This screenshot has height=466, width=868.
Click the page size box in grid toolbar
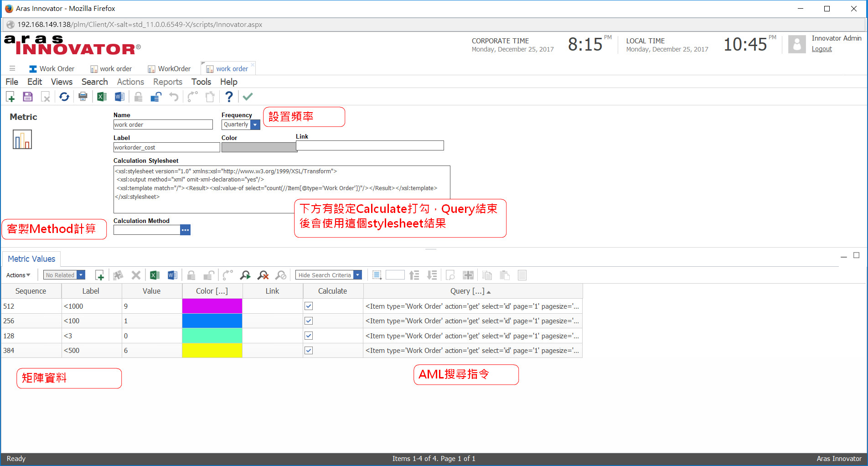(395, 274)
